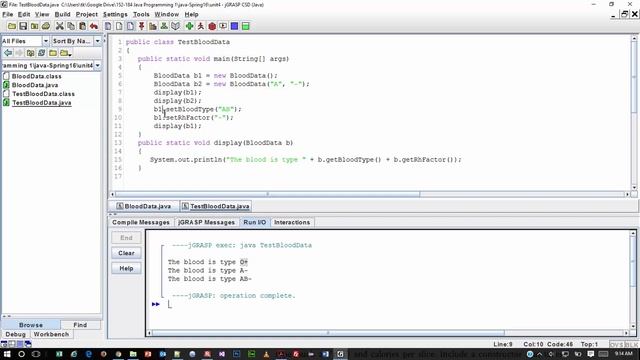
Task: Click the refresh icon in the browse panel
Action: [42, 53]
